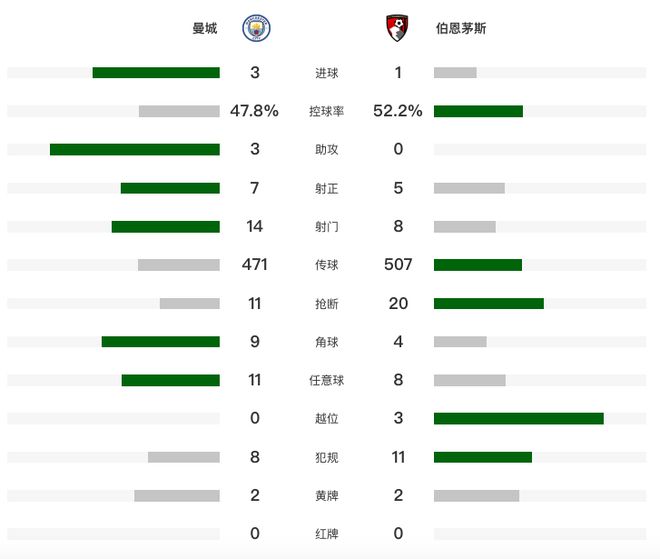This screenshot has width=660, height=559.
Task: Click Bournemouth's 507 passes value
Action: [398, 265]
